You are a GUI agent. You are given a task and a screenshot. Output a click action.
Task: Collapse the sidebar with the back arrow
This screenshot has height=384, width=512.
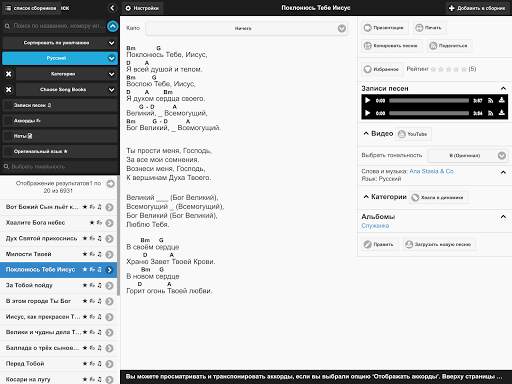point(112,8)
